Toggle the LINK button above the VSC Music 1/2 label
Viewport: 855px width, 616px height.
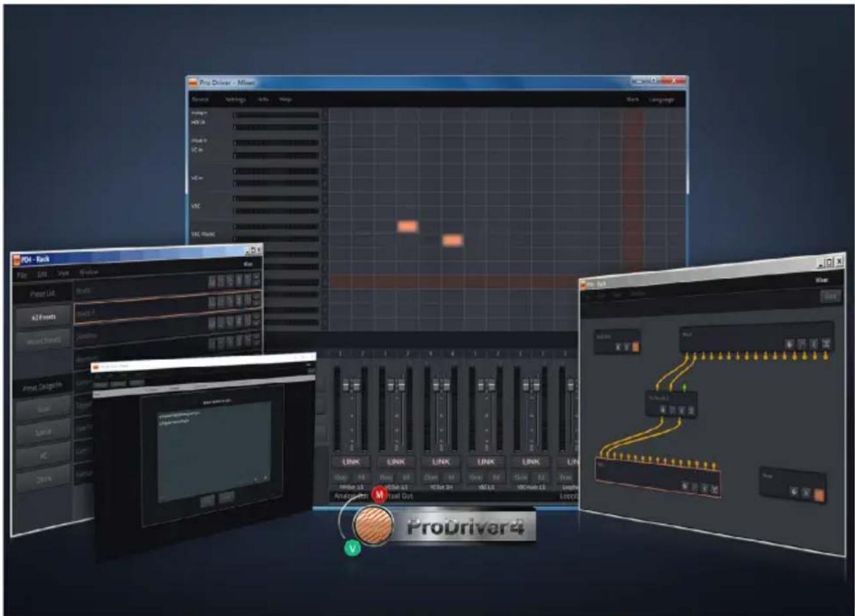pyautogui.click(x=531, y=462)
